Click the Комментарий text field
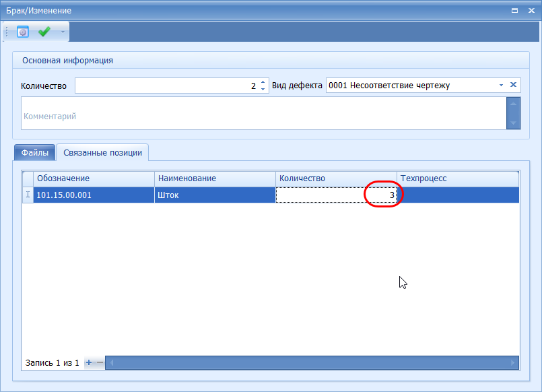Screen dimensions: 542x392 pos(263,116)
